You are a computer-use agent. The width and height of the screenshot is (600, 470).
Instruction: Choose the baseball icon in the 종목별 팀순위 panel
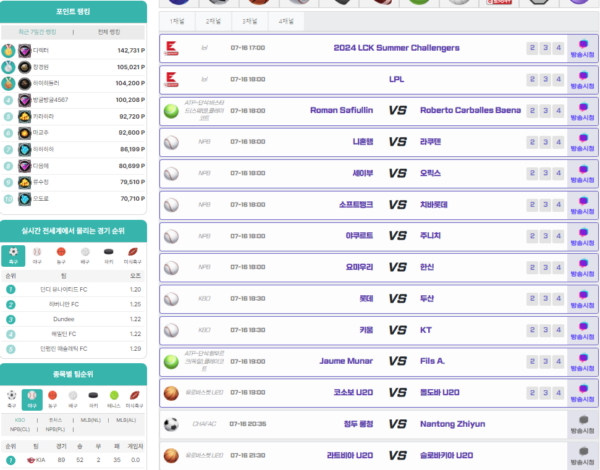click(32, 399)
